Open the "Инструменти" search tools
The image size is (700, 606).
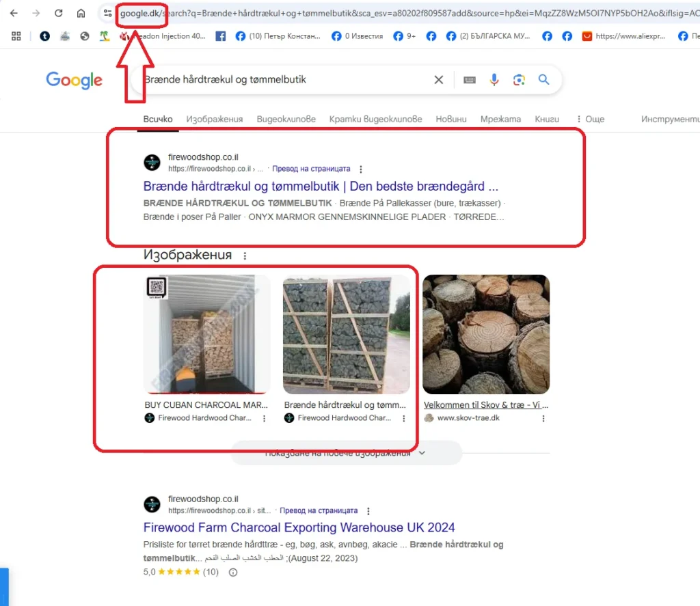670,119
